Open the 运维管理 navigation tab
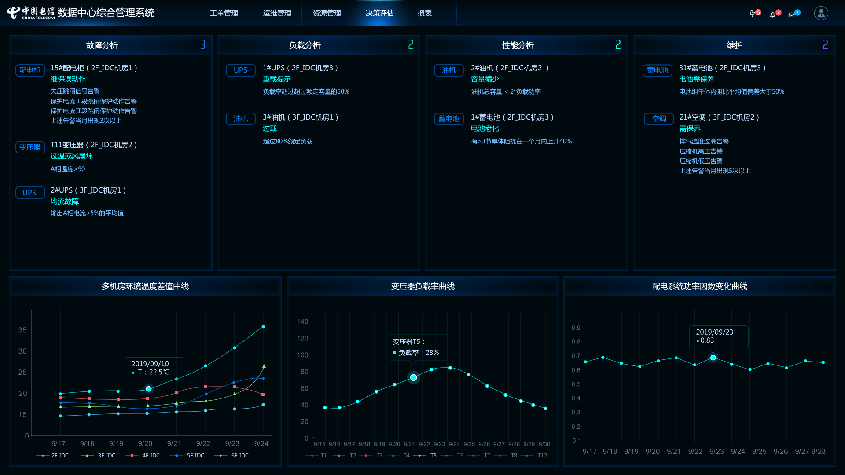 tap(277, 14)
